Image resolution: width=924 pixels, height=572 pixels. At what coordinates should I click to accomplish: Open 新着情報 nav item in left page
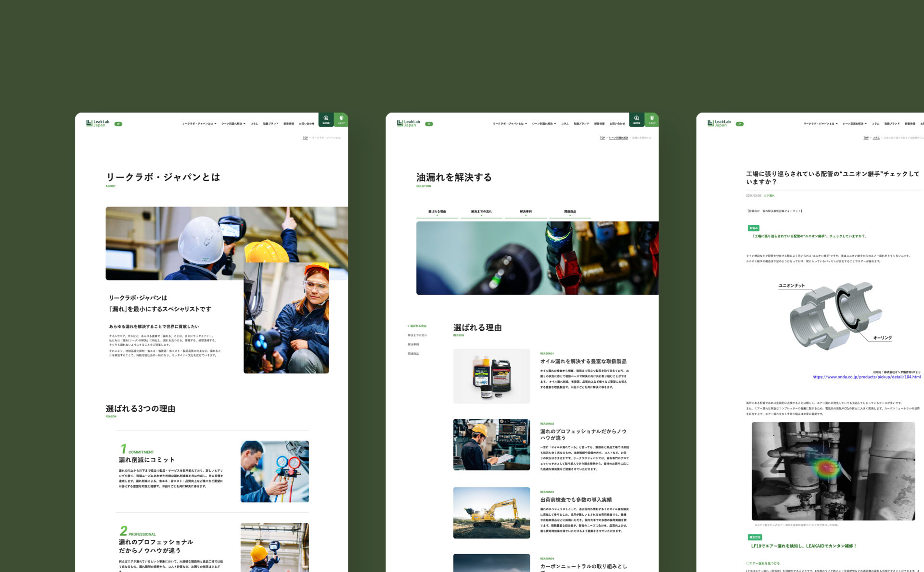pos(289,124)
